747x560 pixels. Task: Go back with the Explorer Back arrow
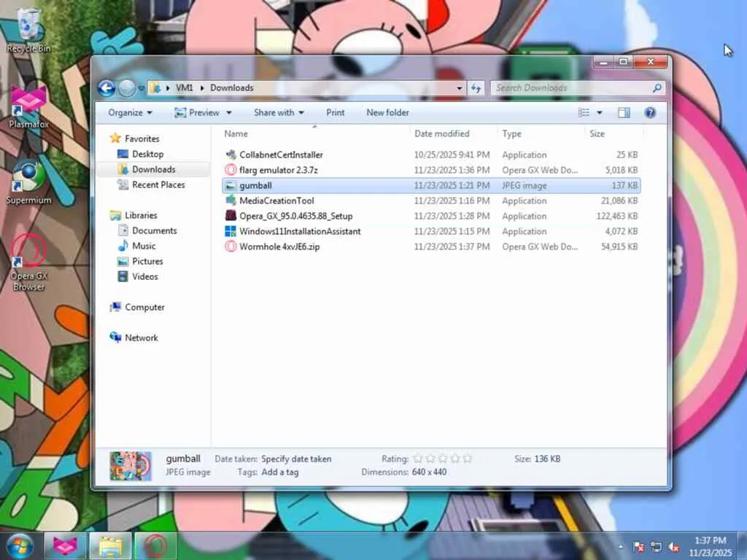click(107, 88)
